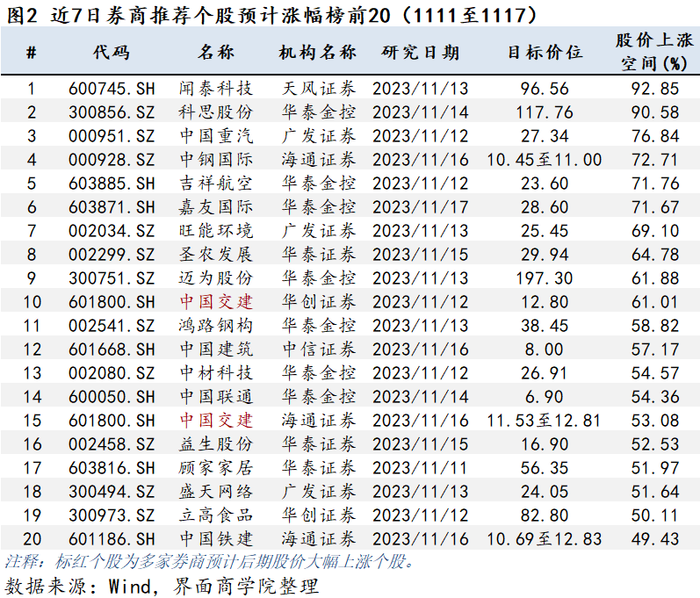This screenshot has width=700, height=598.
Task: Click upside value 54.57
Action: tap(655, 372)
